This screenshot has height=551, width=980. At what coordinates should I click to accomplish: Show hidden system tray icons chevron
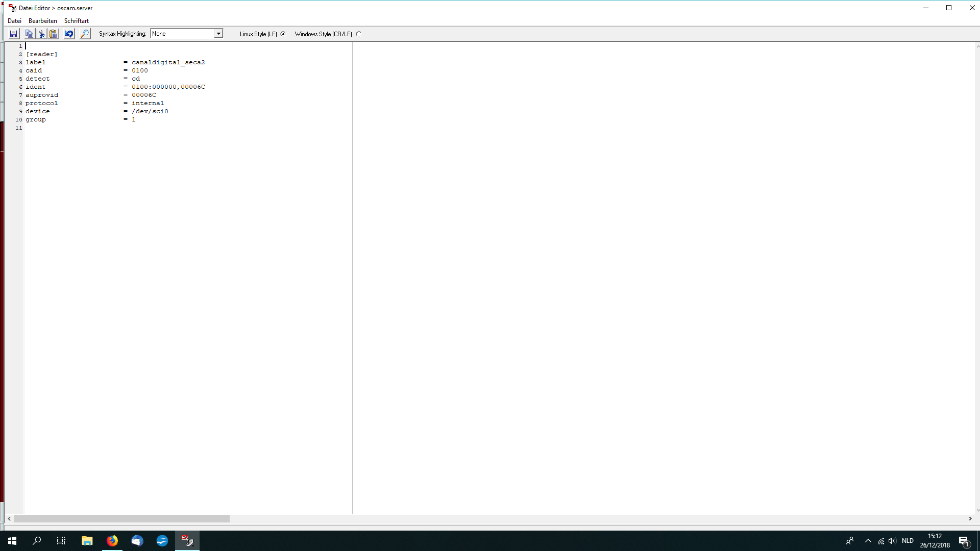coord(868,541)
